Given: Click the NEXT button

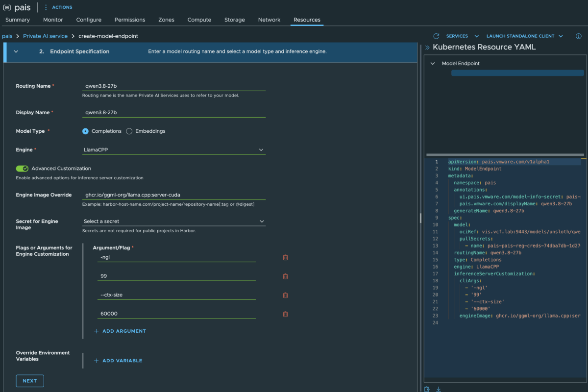Looking at the screenshot, I should click(30, 381).
